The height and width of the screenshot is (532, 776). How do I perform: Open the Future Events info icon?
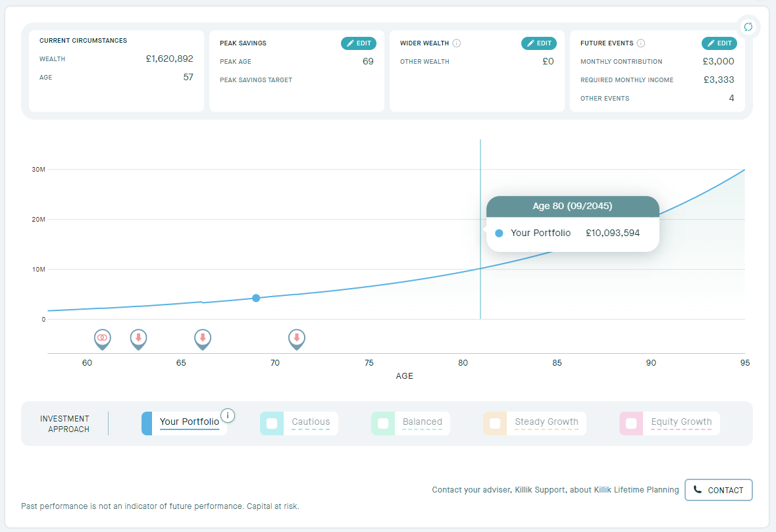(641, 43)
